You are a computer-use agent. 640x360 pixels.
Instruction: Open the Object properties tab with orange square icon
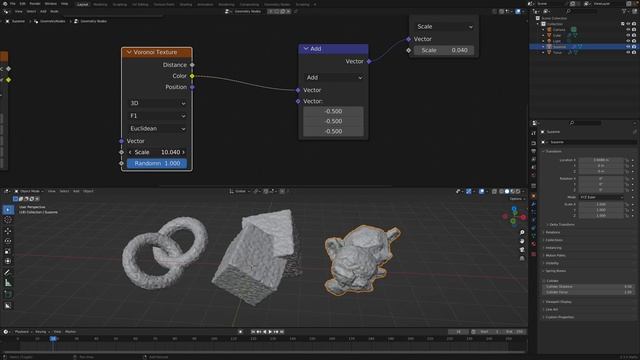(x=533, y=196)
